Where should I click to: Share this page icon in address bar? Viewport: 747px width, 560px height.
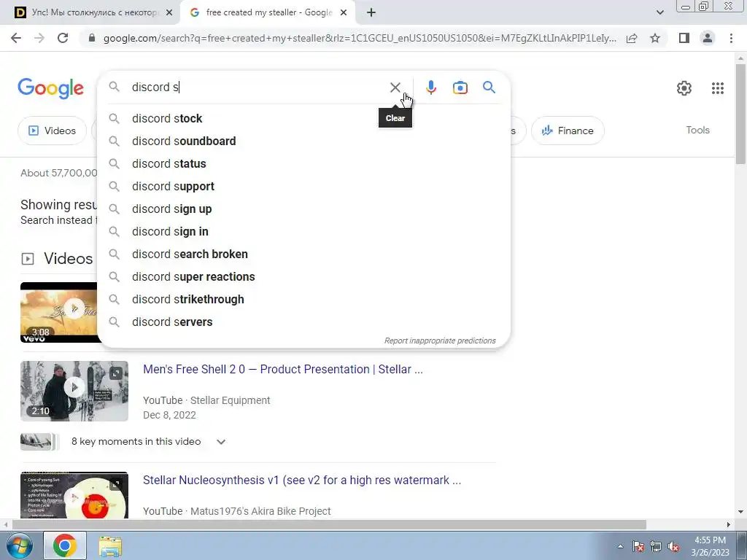pos(632,38)
